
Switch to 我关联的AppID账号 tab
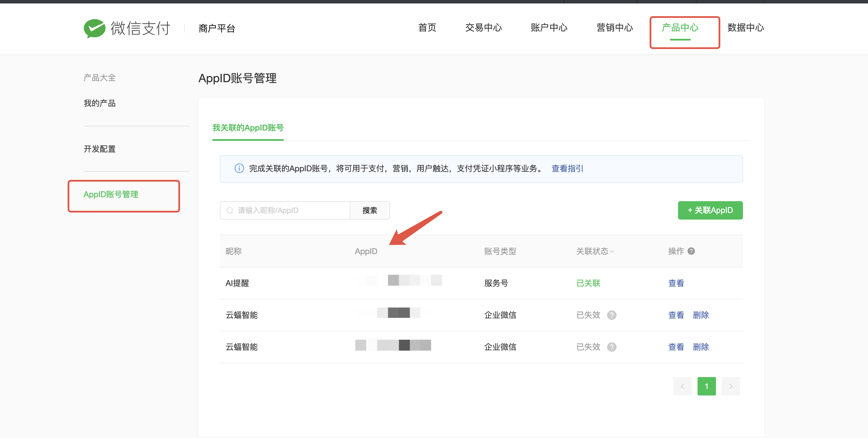point(248,128)
